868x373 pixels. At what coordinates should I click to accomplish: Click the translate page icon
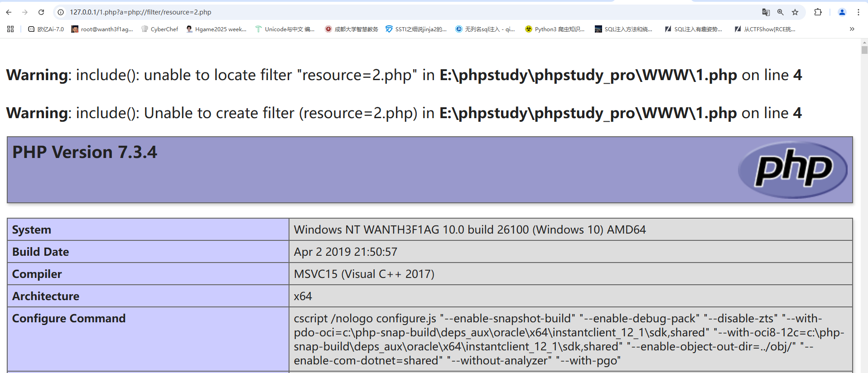pos(766,12)
